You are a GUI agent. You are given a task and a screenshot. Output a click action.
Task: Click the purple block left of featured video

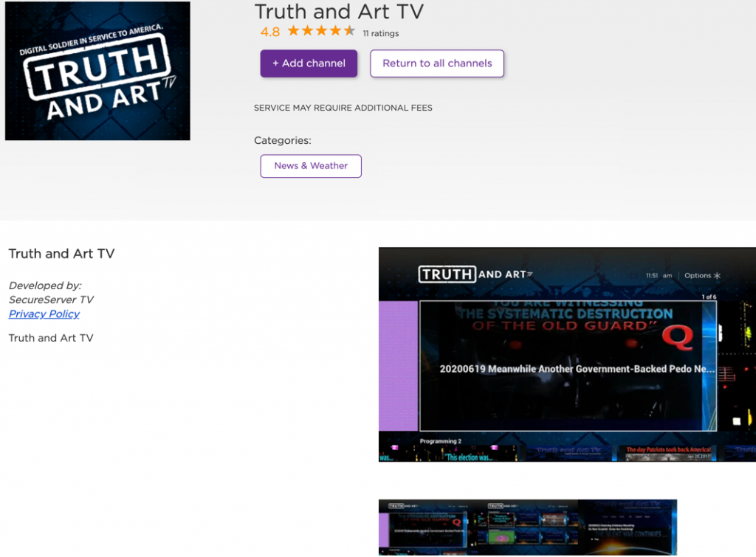tap(398, 365)
